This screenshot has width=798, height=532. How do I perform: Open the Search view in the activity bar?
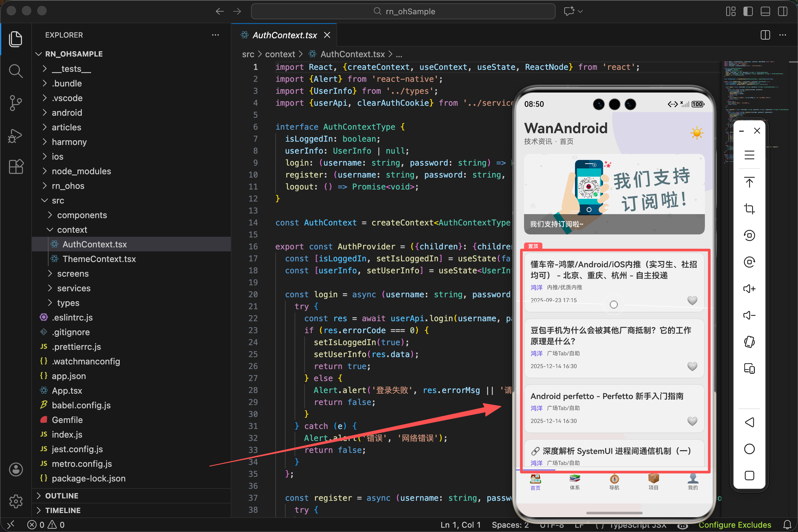[16, 71]
